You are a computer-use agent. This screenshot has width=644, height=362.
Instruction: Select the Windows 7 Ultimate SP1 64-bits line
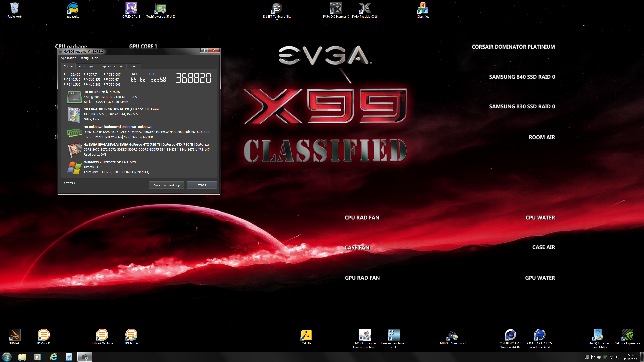click(x=110, y=162)
